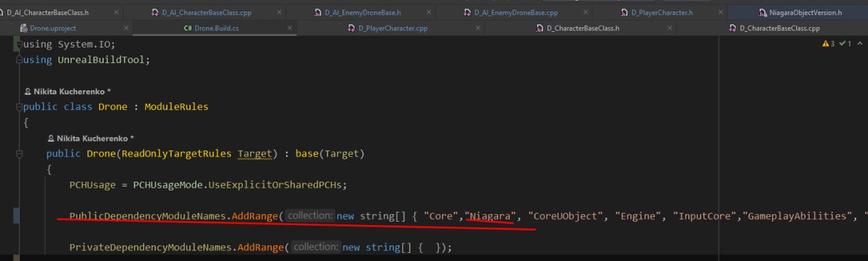868x261 pixels.
Task: Close the D_PlayerCharacter.cpp tab
Action: [477, 28]
